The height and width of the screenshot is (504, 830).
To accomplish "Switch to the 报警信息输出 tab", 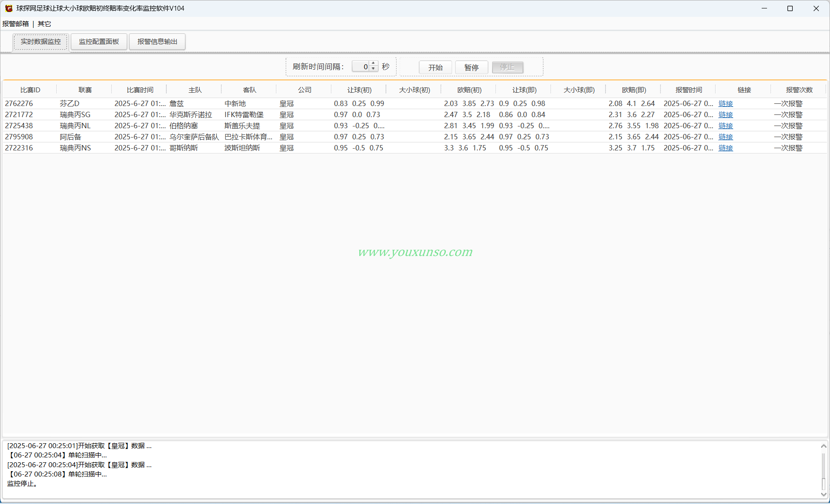I will [x=157, y=42].
